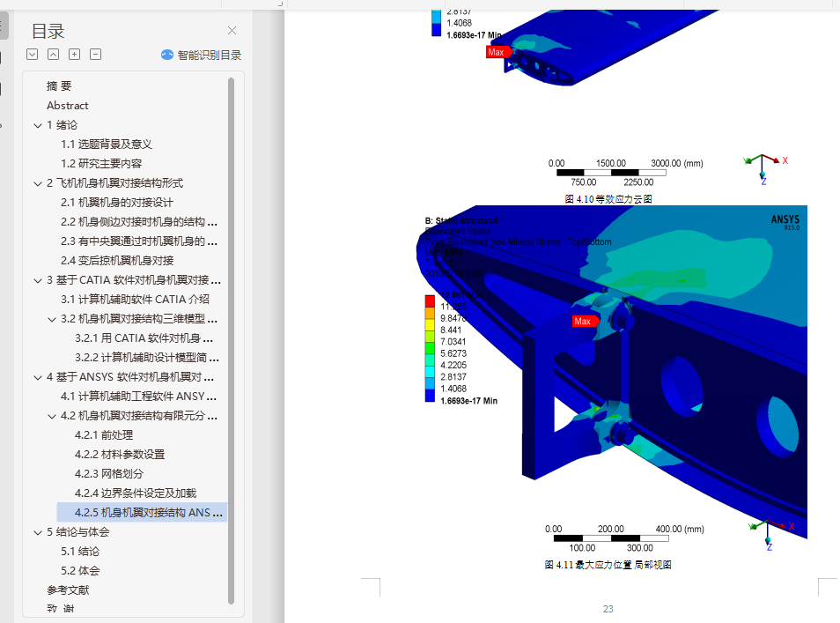Click the minus icon to lower outline level

coord(95,54)
